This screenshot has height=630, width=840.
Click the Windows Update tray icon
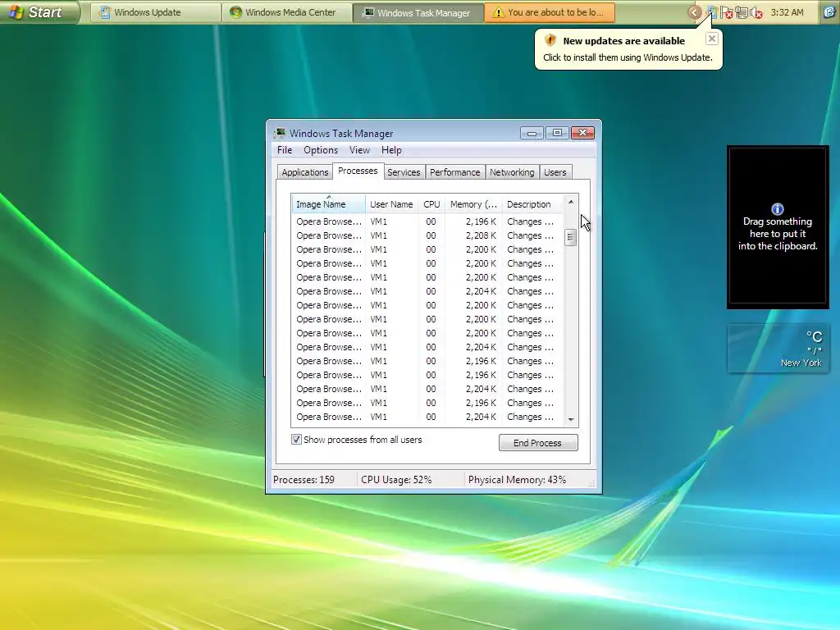point(712,12)
